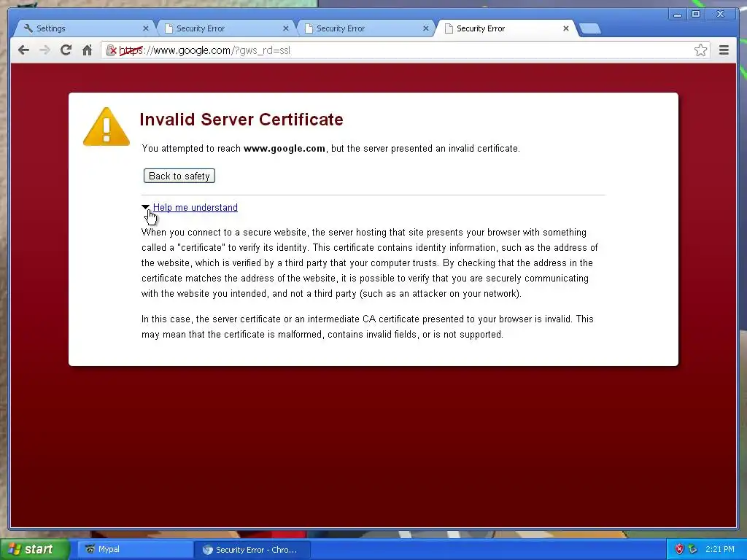The width and height of the screenshot is (747, 560).
Task: Click the 2:21 PM system clock
Action: 719,549
